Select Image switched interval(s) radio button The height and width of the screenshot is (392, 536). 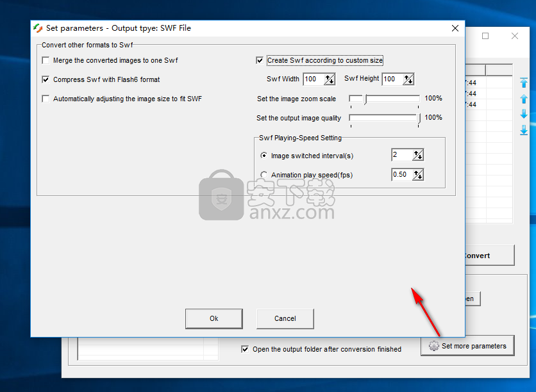(x=264, y=156)
